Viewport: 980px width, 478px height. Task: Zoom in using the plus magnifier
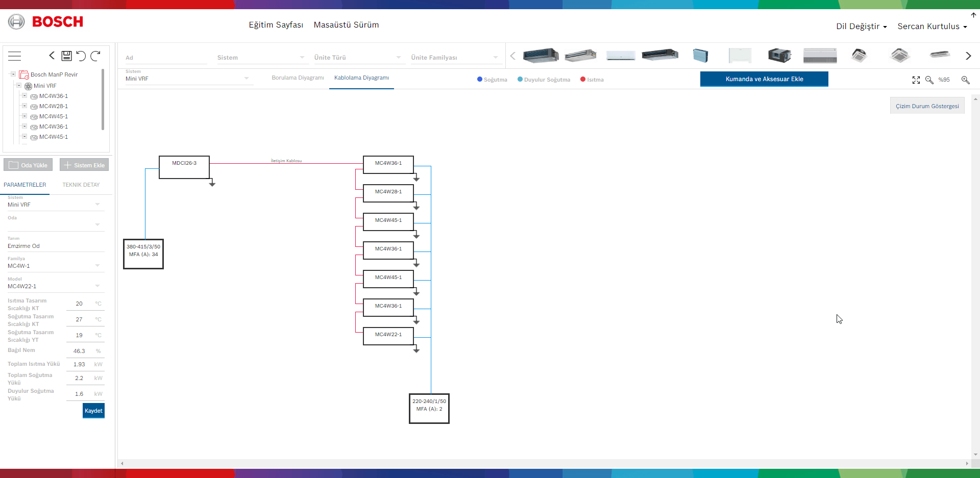click(965, 80)
